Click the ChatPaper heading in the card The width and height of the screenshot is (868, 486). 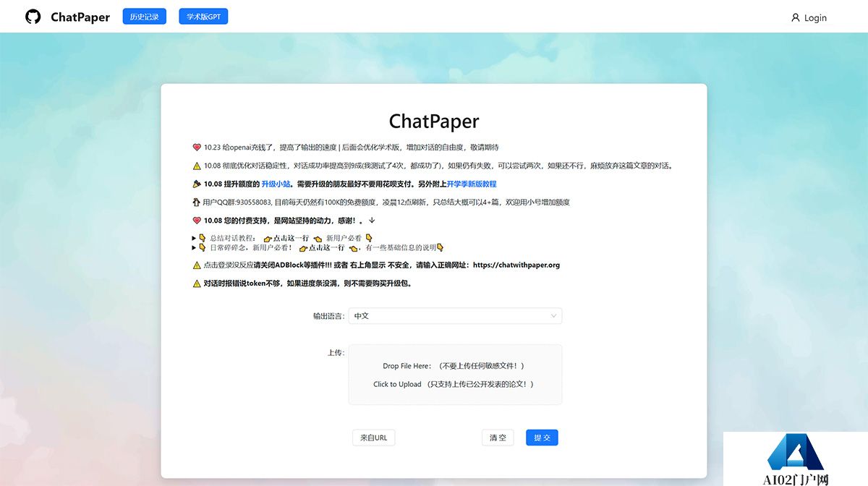434,121
